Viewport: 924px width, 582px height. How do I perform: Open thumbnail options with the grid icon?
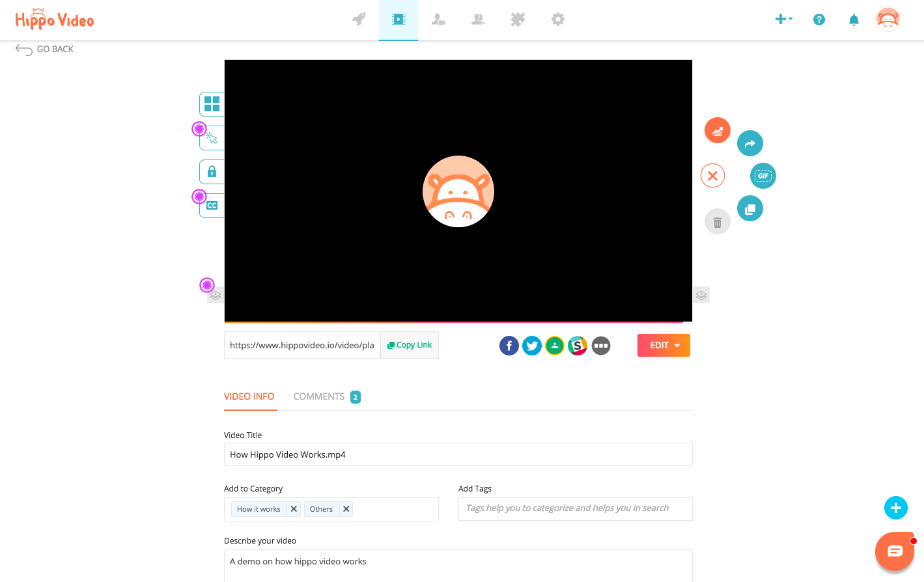(x=211, y=104)
